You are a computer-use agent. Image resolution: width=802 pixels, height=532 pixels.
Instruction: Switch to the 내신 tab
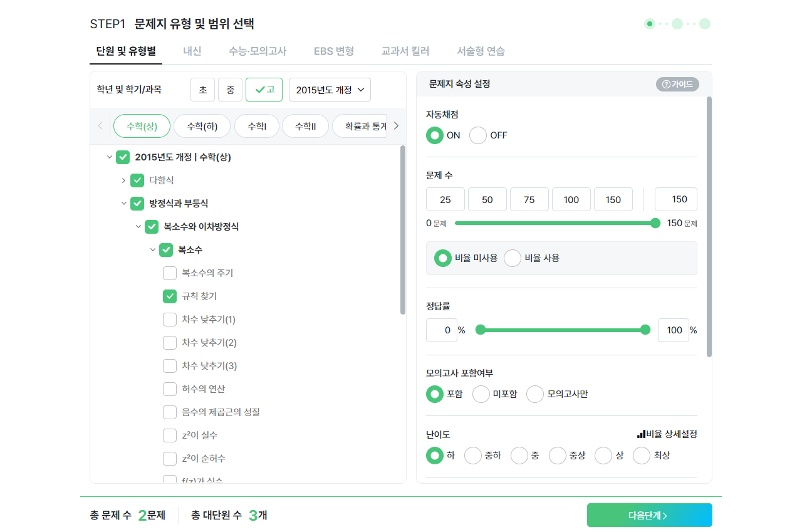click(192, 51)
